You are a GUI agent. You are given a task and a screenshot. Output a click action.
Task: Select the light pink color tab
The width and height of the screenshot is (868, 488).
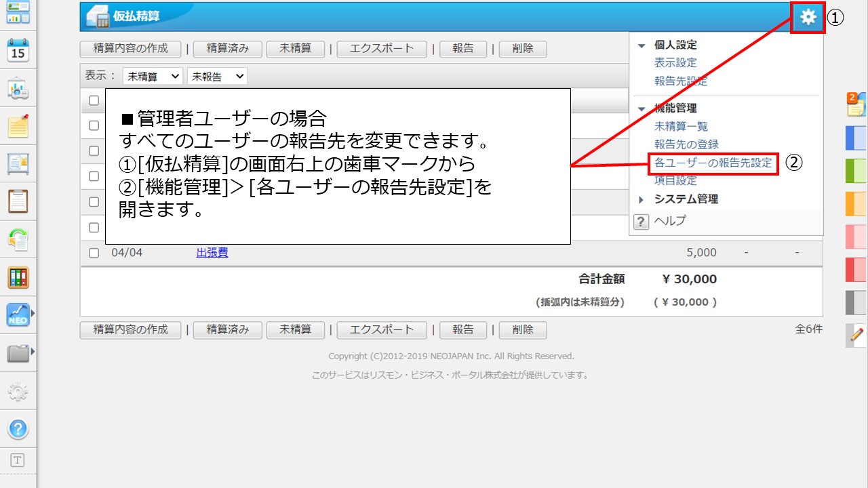point(856,237)
